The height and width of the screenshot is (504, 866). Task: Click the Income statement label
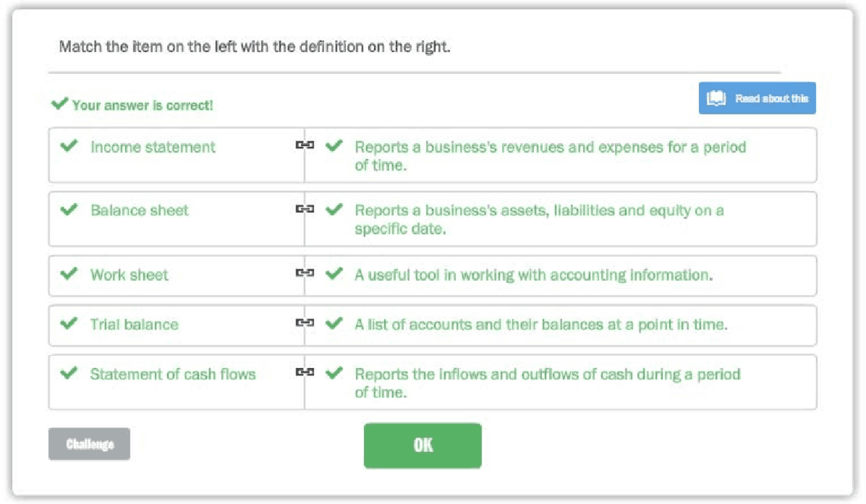152,146
